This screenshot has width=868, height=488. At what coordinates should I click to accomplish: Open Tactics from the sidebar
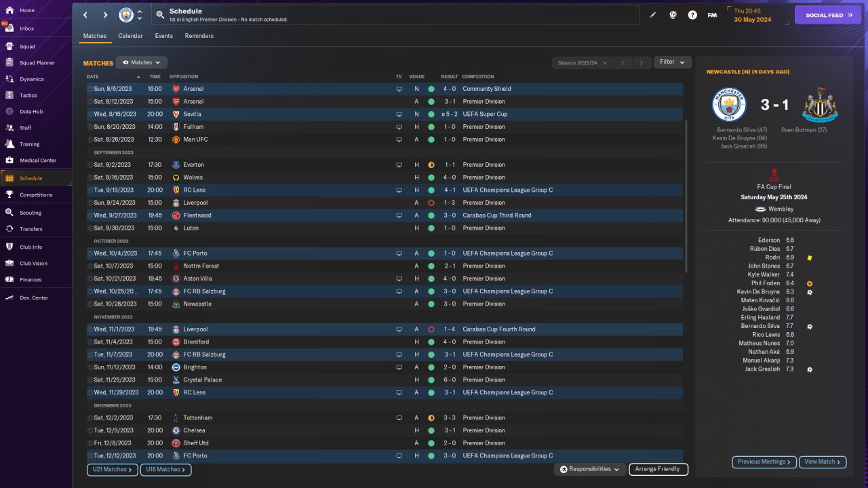(28, 96)
